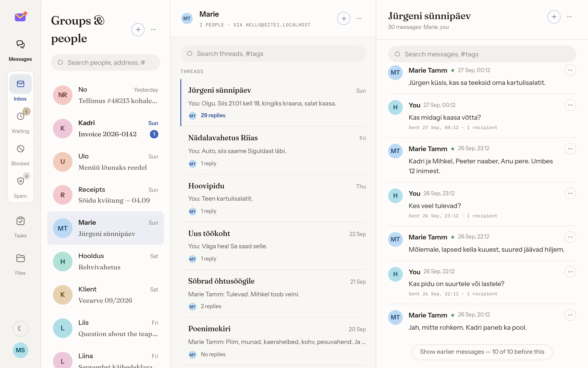Open the No conversation about Tellimus #48213
The width and height of the screenshot is (588, 368).
(x=106, y=95)
